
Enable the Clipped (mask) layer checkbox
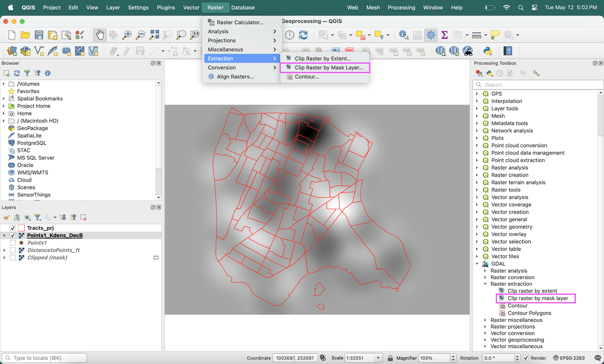point(13,257)
